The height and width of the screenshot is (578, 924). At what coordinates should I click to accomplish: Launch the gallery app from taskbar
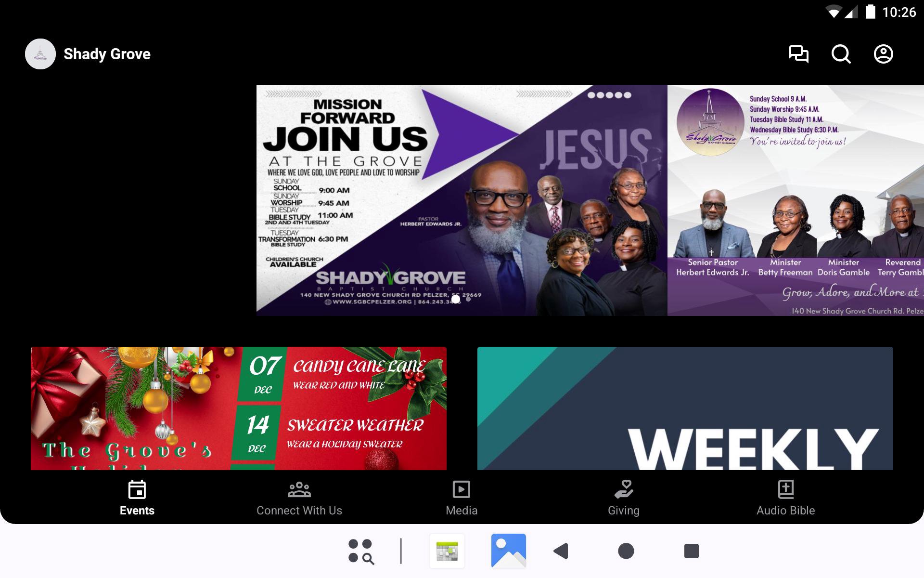click(x=508, y=551)
